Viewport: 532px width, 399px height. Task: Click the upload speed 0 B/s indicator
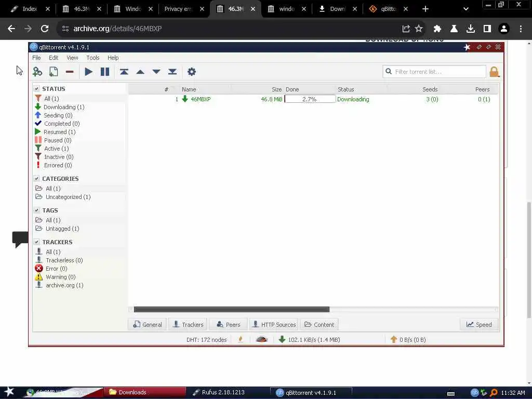click(x=408, y=340)
